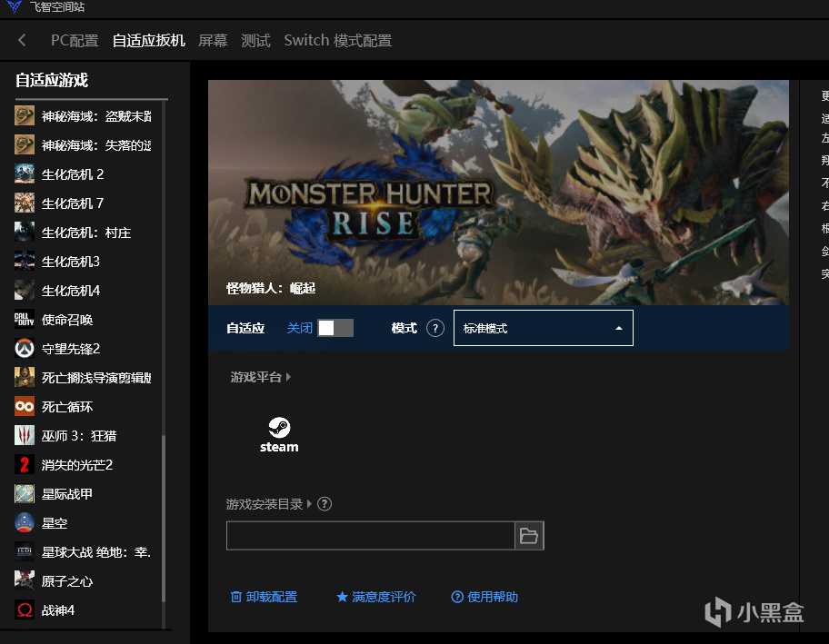The image size is (829, 644).
Task: Expand the 游戏平台 section arrow
Action: (289, 377)
